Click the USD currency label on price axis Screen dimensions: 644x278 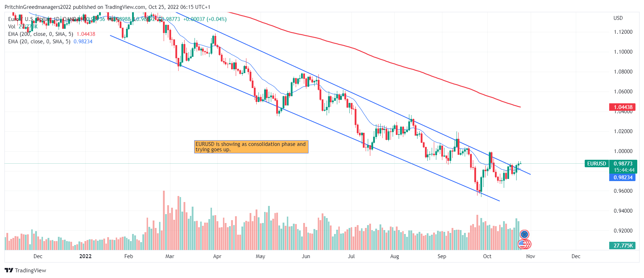point(618,18)
